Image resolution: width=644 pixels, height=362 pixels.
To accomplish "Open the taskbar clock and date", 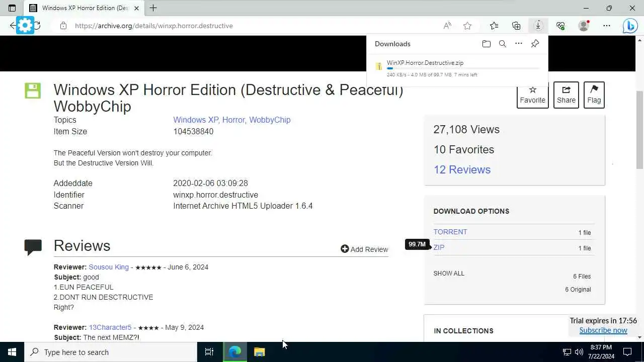I will coord(600,352).
